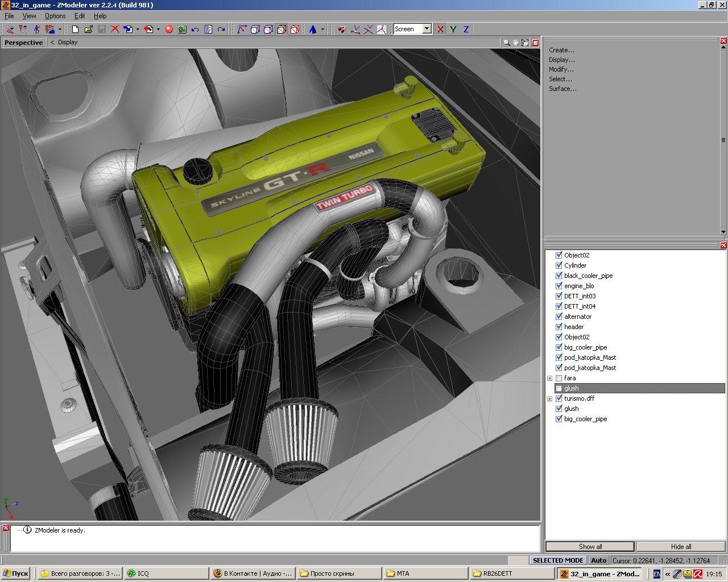Click the magnifier zoom icon in viewport header
Screen dimensions: 728x582
point(506,43)
